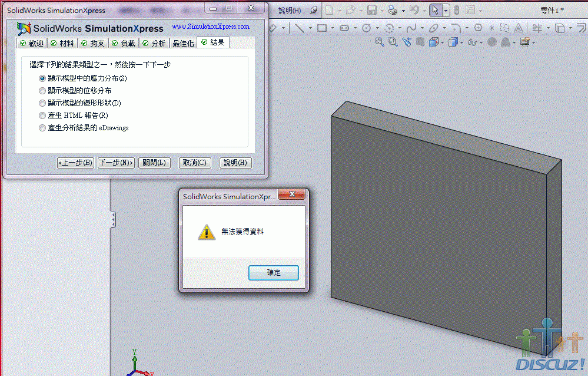Select the Spline sketch tool
588x376 pixels.
411,28
